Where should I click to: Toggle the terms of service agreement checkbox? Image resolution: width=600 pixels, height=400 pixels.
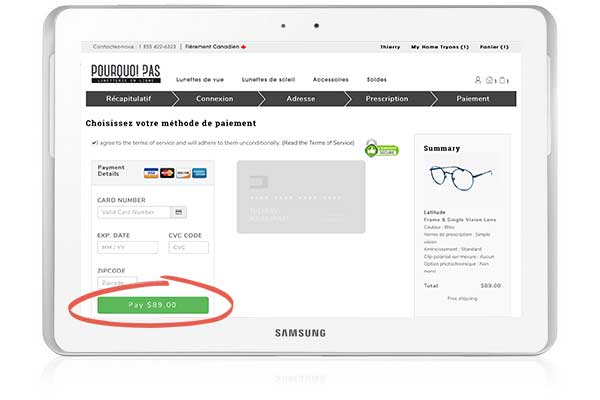94,143
